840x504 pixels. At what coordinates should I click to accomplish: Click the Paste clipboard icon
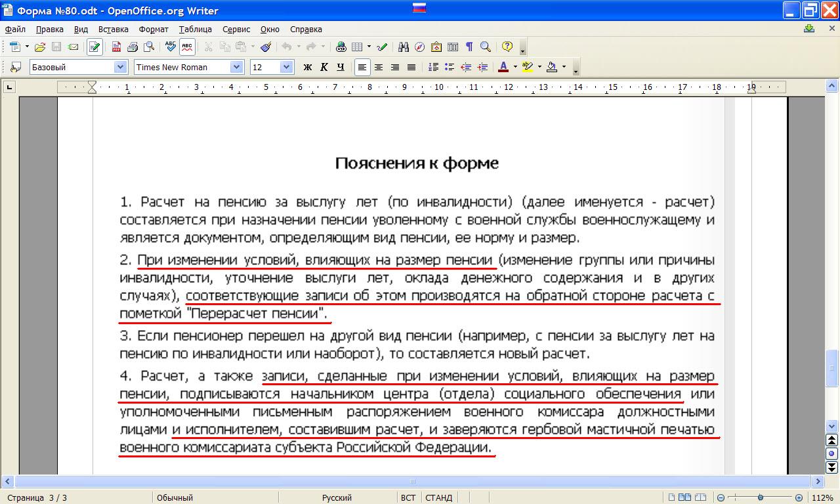click(x=241, y=47)
